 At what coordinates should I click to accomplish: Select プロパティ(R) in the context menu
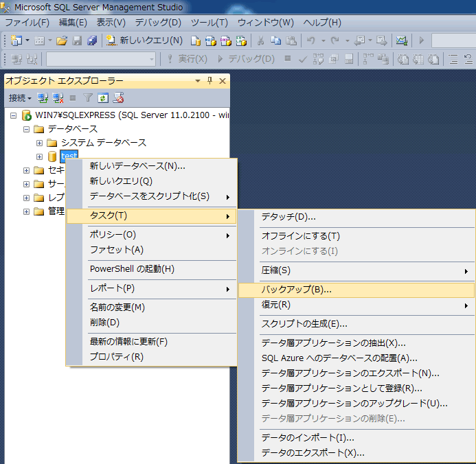[x=116, y=357]
